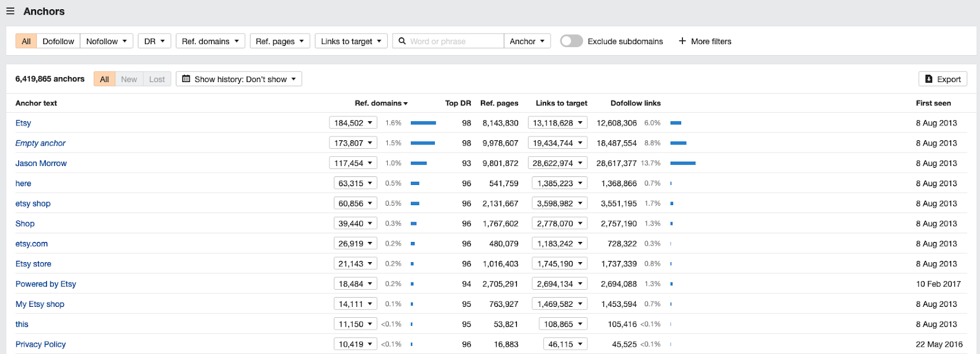
Task: Expand the 1,385,223 links to target dropdown
Action: click(x=560, y=184)
